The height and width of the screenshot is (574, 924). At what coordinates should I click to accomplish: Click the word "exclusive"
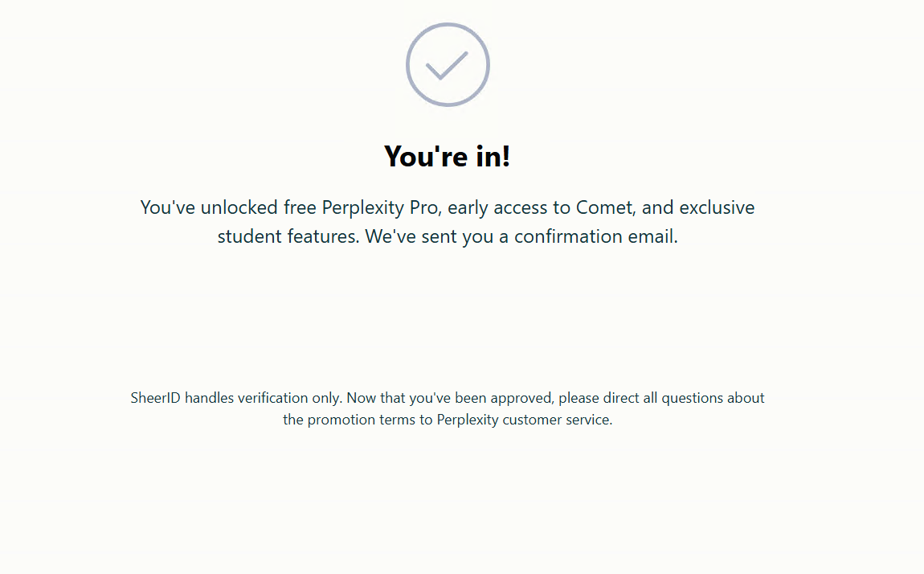click(x=717, y=207)
